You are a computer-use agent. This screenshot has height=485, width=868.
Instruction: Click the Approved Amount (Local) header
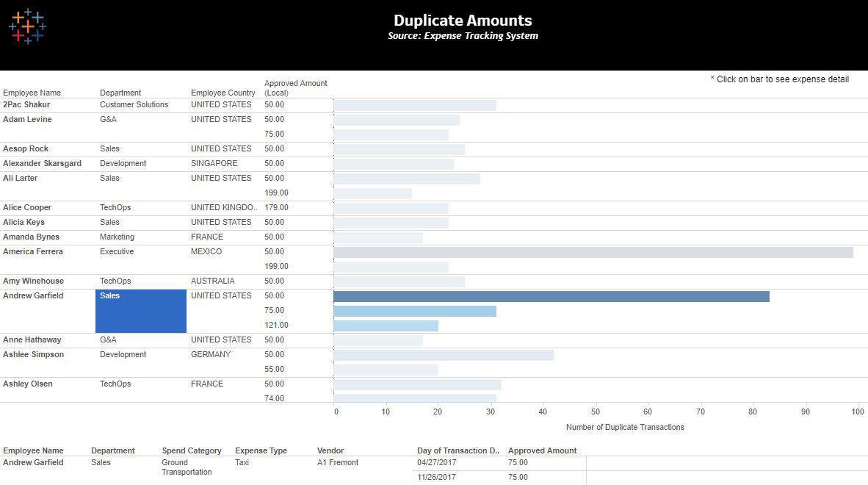[295, 88]
